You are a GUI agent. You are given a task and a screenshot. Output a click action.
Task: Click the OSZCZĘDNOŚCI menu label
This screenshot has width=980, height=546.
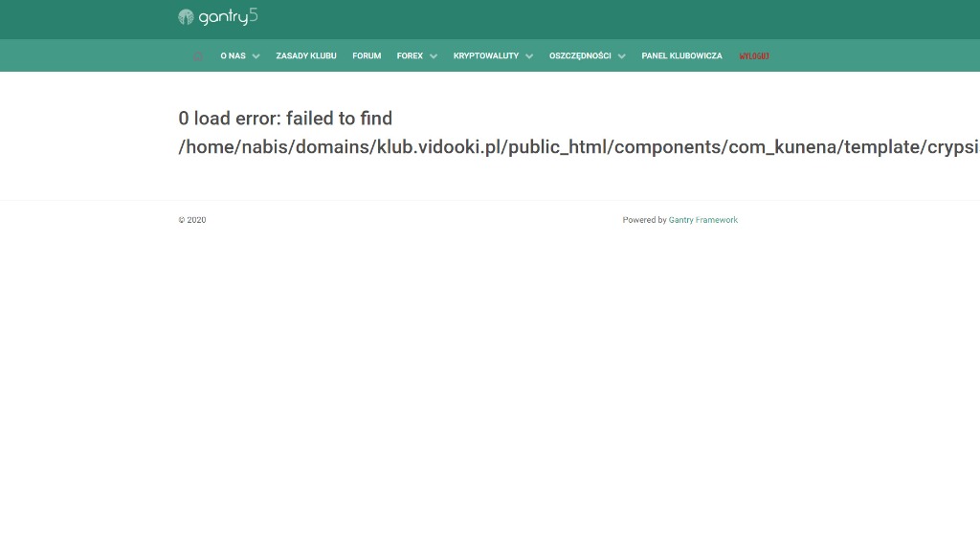click(x=580, y=56)
